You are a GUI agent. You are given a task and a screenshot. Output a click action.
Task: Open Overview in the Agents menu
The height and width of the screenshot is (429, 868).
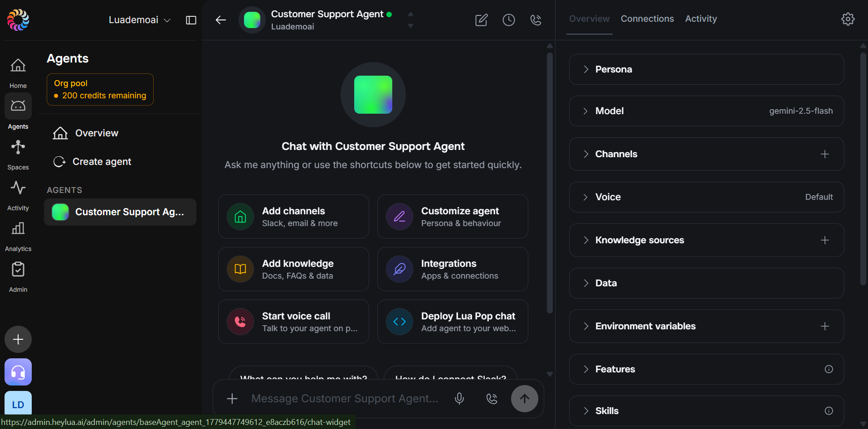[x=120, y=133]
